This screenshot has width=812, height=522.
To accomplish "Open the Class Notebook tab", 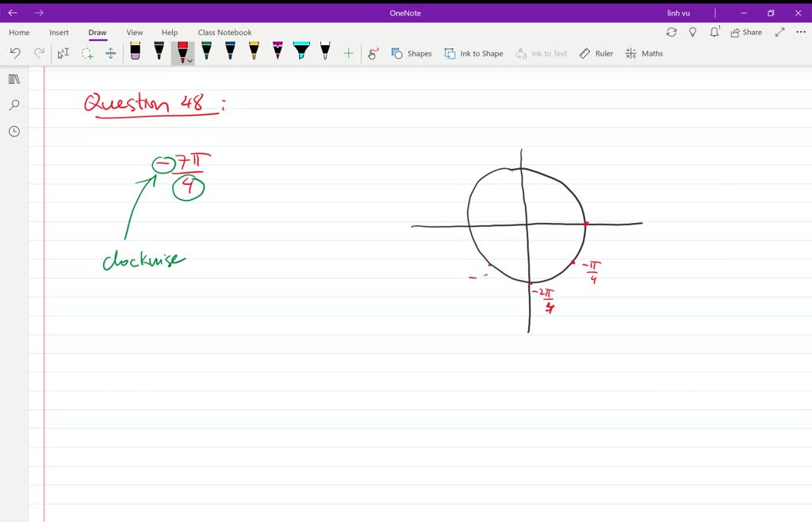I will [x=225, y=32].
